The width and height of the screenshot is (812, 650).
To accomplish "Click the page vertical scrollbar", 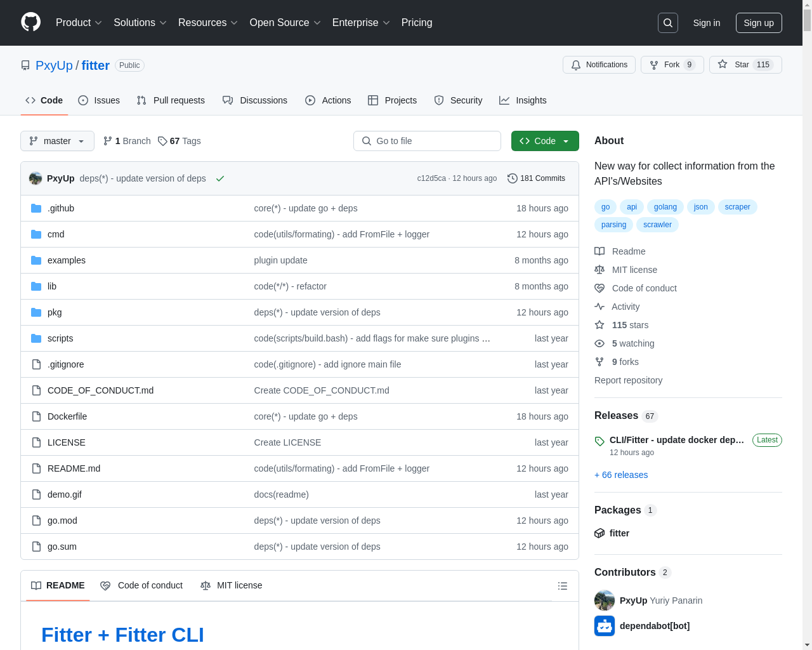I will click(807, 325).
